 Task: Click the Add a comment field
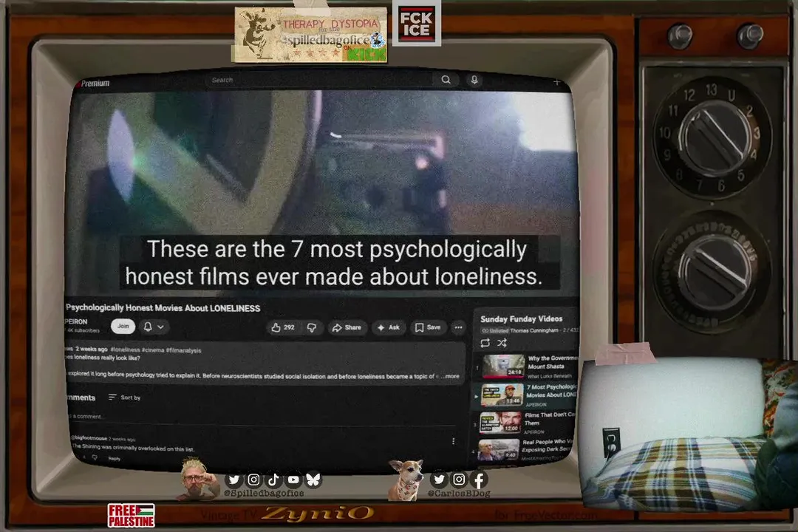click(x=262, y=417)
